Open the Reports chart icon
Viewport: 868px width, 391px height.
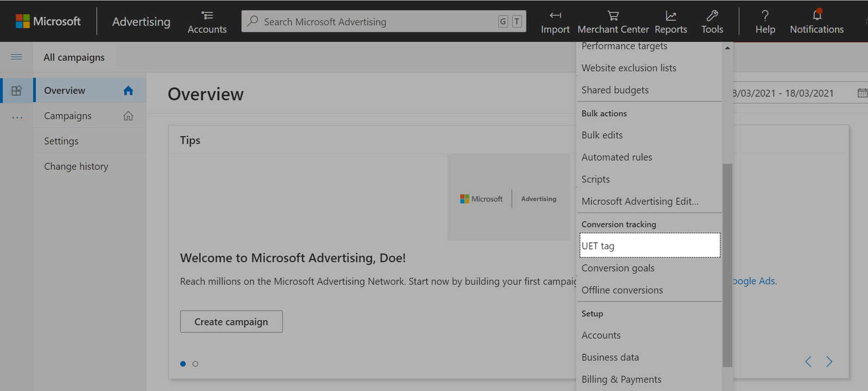tap(671, 16)
